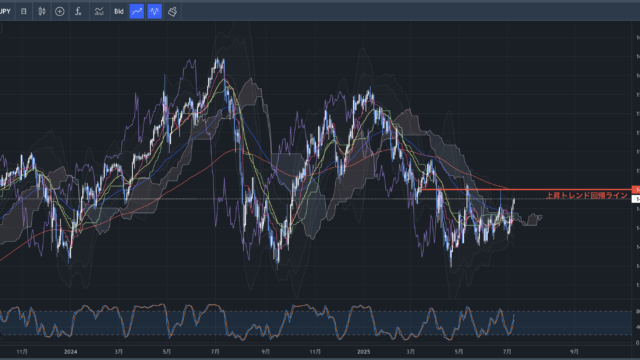640x360 pixels.
Task: Click the red price tag on price axis
Action: (x=636, y=190)
